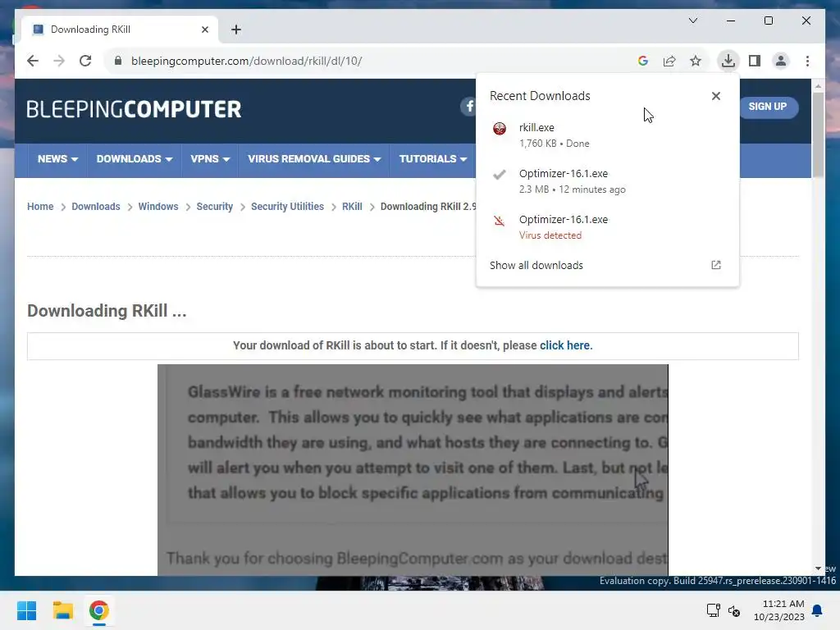Go back to the previous page
The image size is (840, 630).
pyautogui.click(x=33, y=61)
